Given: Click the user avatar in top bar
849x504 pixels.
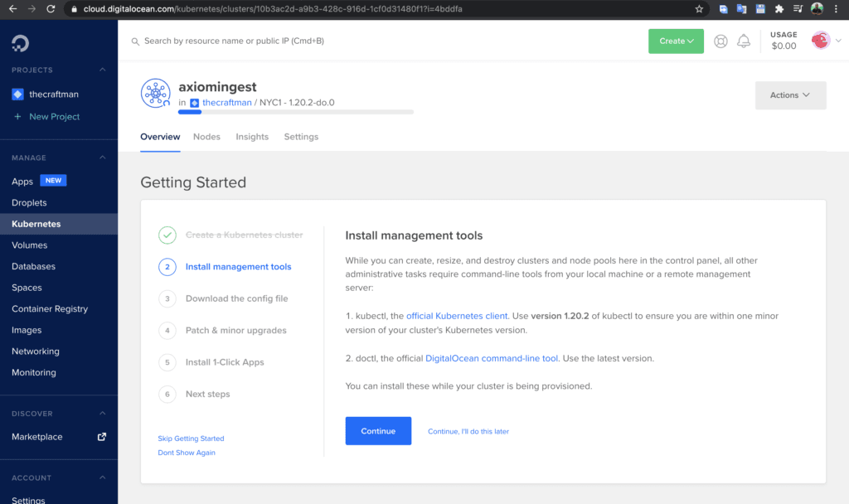Looking at the screenshot, I should point(821,41).
